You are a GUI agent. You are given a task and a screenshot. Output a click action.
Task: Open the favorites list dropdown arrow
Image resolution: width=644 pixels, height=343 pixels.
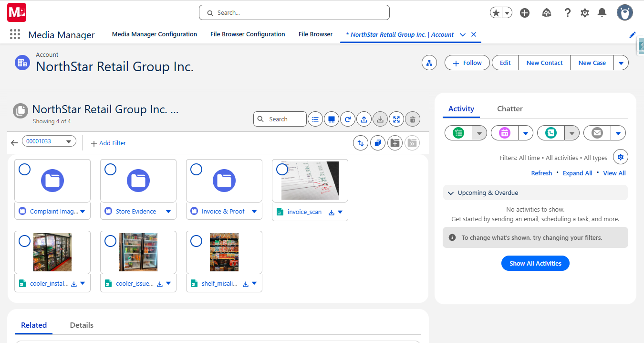click(x=508, y=13)
